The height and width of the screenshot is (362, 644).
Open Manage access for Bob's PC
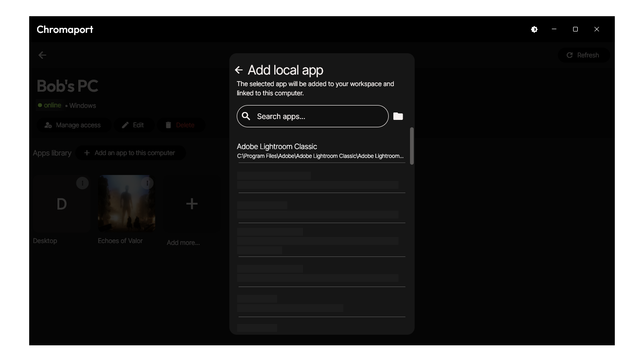pos(73,125)
